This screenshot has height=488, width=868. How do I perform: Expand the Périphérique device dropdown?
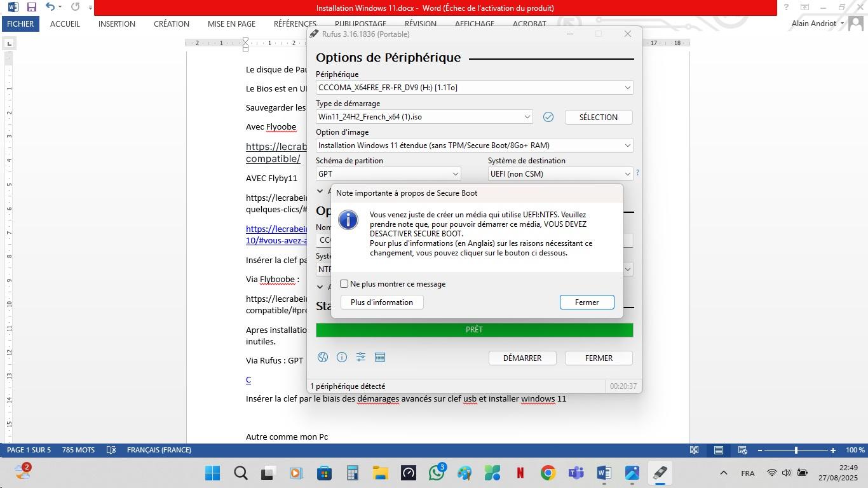474,88
